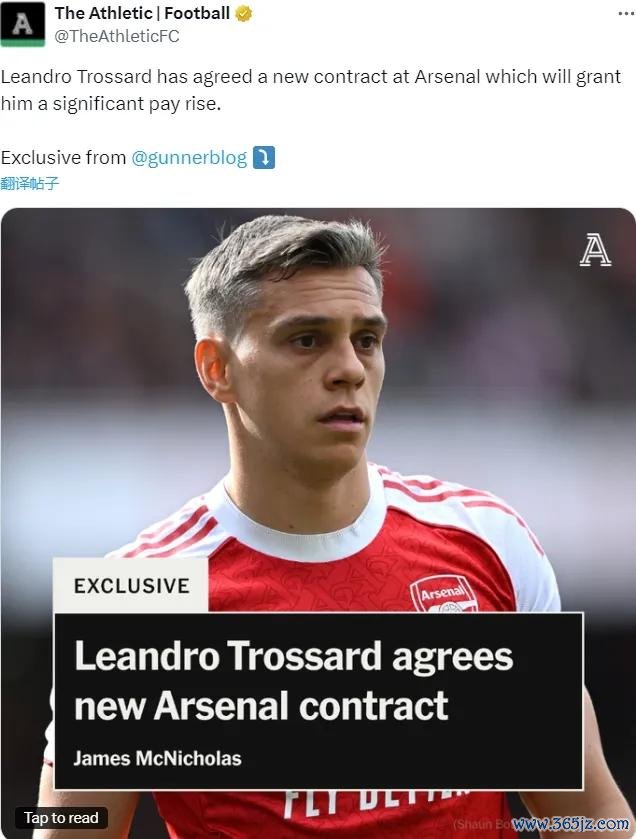The width and height of the screenshot is (636, 839).
Task: Click the blue down-arrow emoji
Action: tap(263, 158)
